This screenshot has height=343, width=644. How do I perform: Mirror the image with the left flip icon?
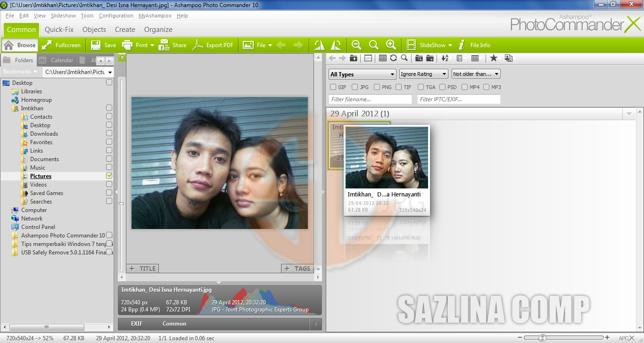(319, 45)
